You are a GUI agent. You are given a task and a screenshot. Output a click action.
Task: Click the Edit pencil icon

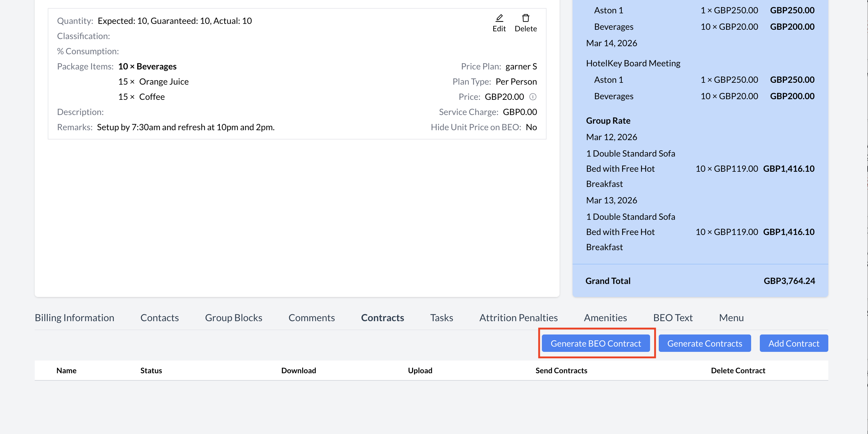click(x=499, y=18)
